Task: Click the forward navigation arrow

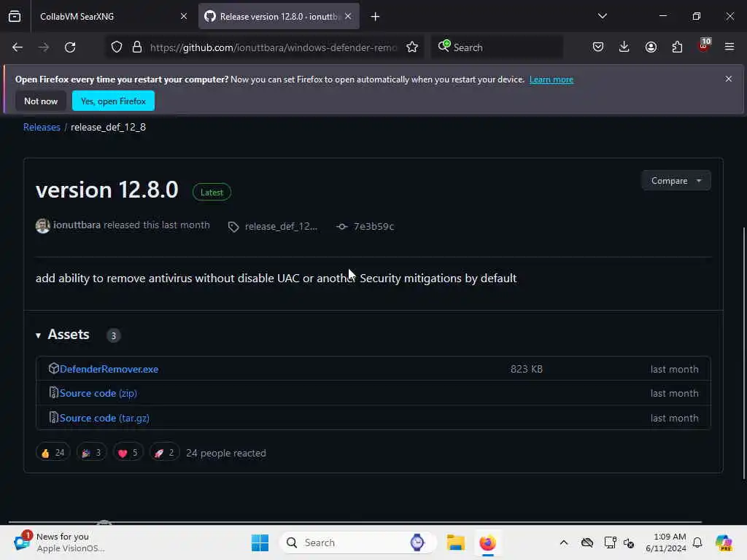Action: coord(44,47)
